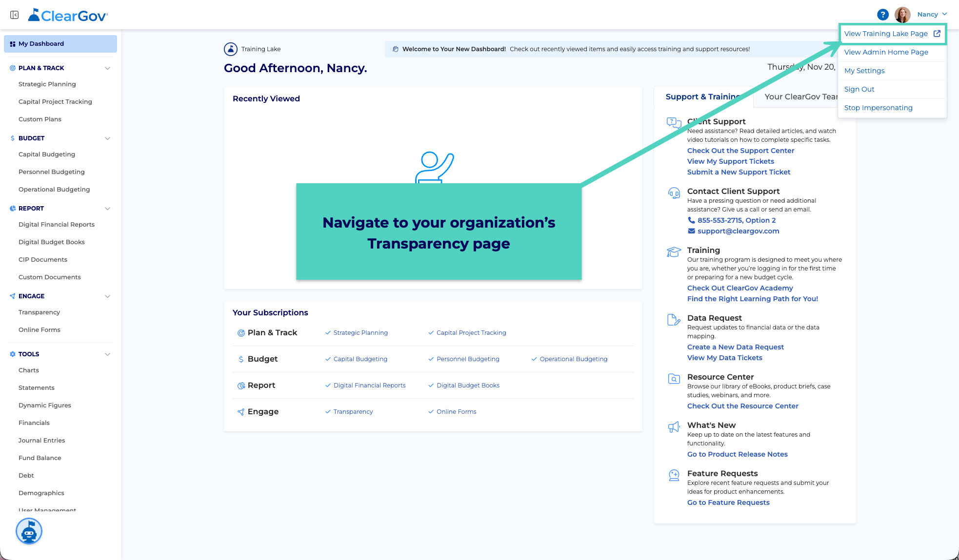Click the sidebar PLAN & TRACK target icon
This screenshot has height=560, width=959.
point(13,68)
